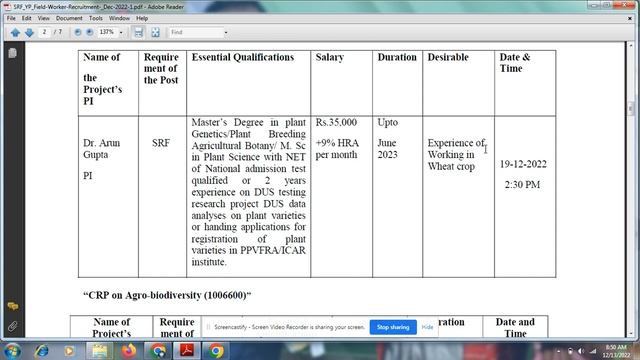Open the Help menu
The height and width of the screenshot is (360, 640).
pyautogui.click(x=142, y=18)
